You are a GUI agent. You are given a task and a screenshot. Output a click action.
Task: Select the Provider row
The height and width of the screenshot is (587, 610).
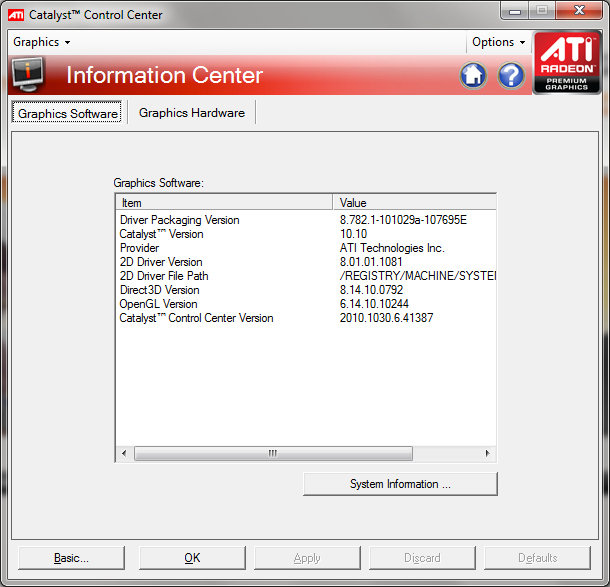306,248
